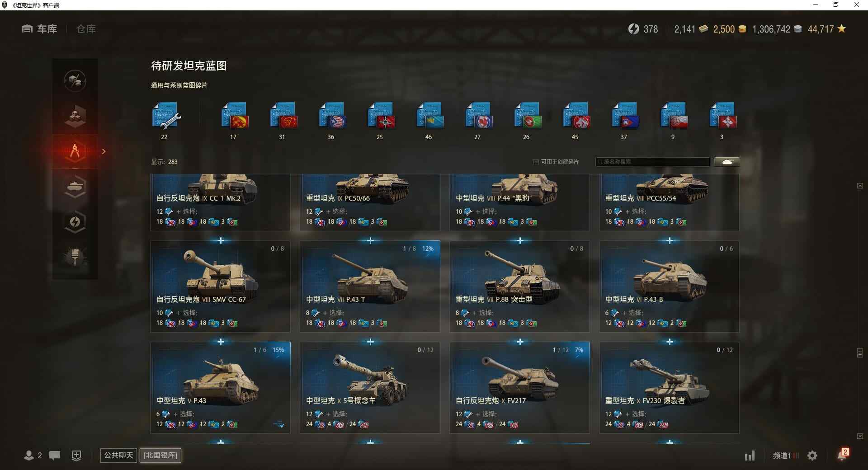Select the USSR national blueprint fragment icon
This screenshot has width=868, height=470.
235,116
